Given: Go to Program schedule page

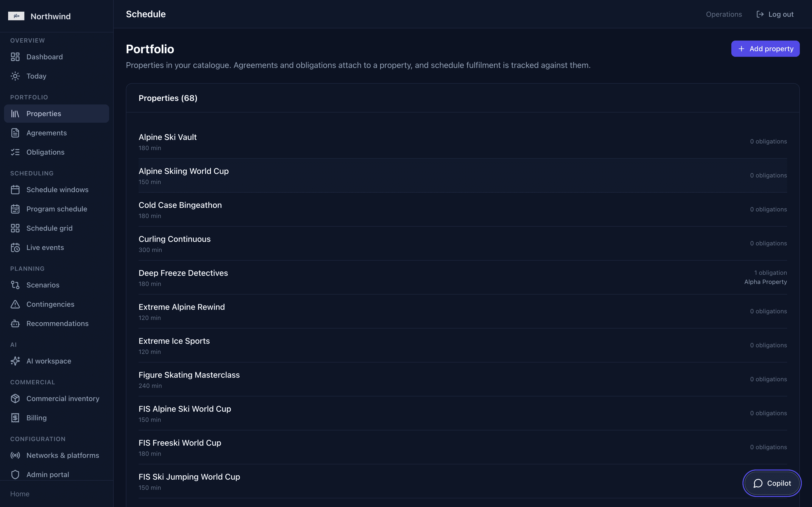Looking at the screenshot, I should (x=56, y=209).
